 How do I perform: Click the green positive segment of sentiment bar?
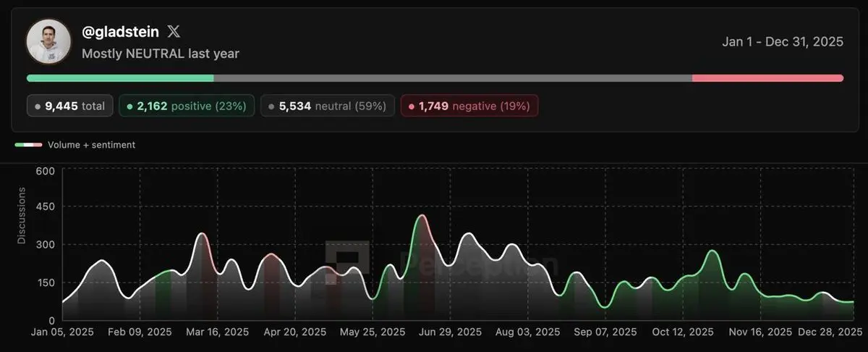[x=120, y=77]
